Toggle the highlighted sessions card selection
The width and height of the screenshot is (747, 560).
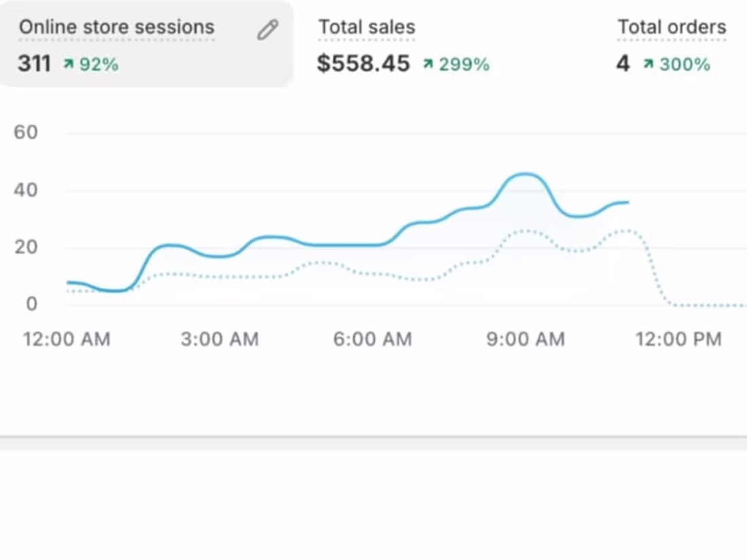tap(146, 44)
